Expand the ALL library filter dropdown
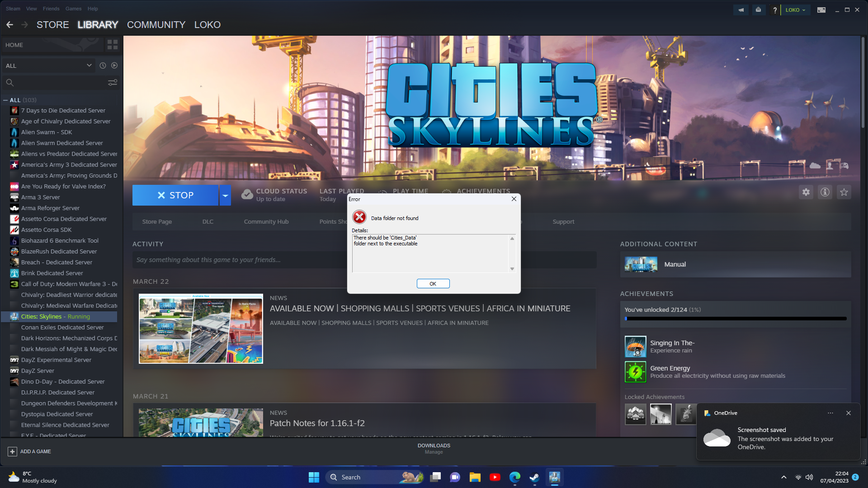 (49, 66)
